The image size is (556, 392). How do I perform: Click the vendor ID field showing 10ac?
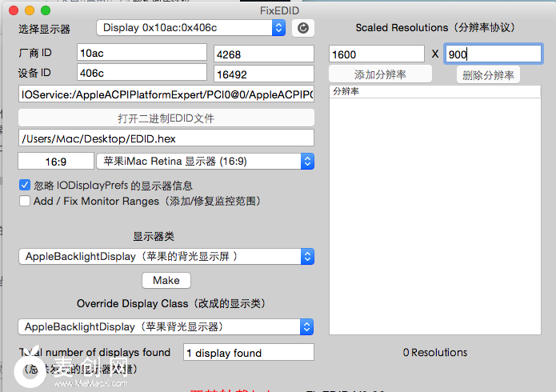(142, 53)
